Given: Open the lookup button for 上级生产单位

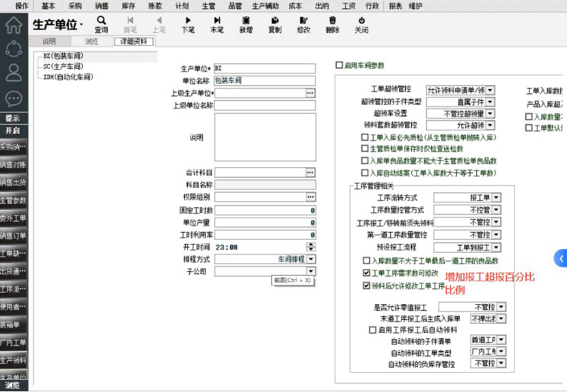Looking at the screenshot, I should [x=310, y=93].
